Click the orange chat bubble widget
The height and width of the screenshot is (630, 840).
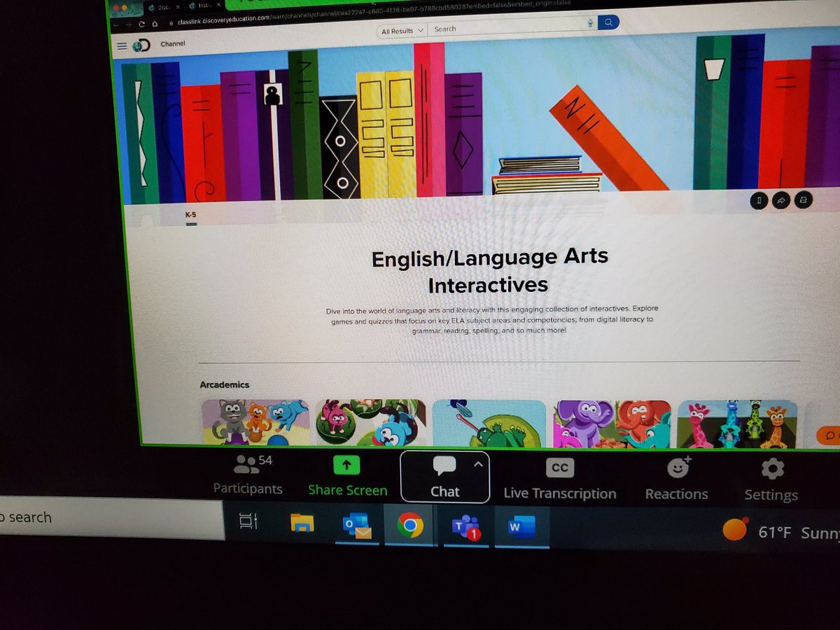tap(829, 435)
